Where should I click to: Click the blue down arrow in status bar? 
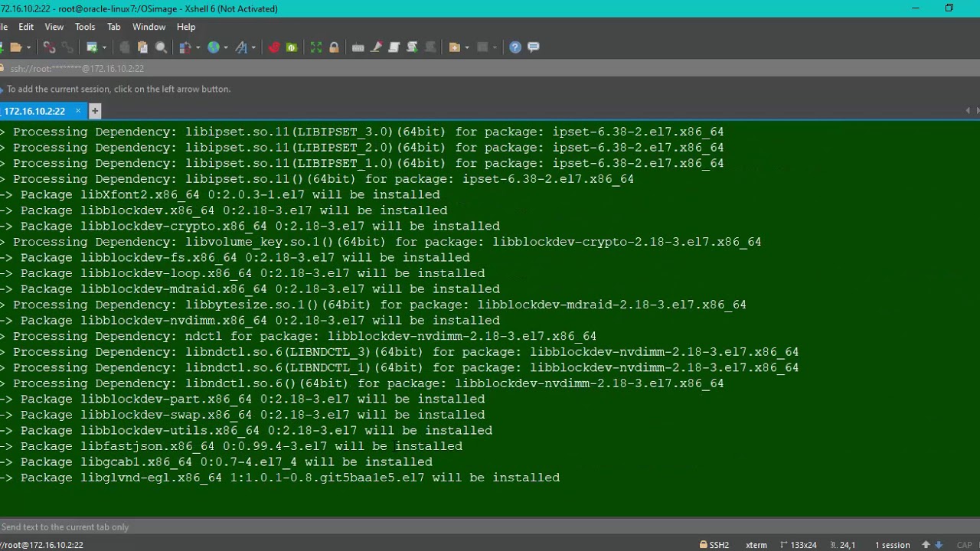click(939, 545)
